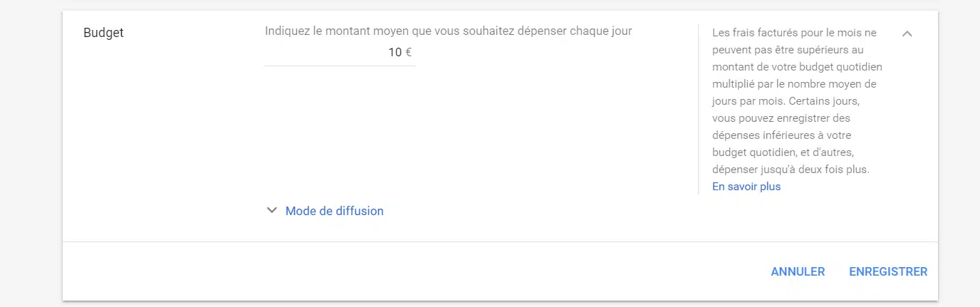Expand Mode de diffusion using its chevron arrow

(x=271, y=211)
